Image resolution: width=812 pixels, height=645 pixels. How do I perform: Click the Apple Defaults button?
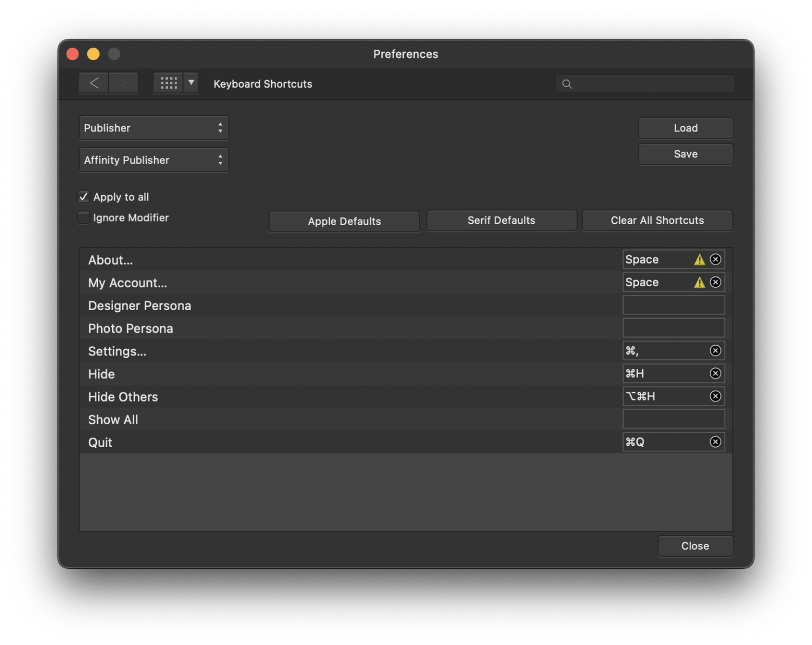(x=344, y=221)
